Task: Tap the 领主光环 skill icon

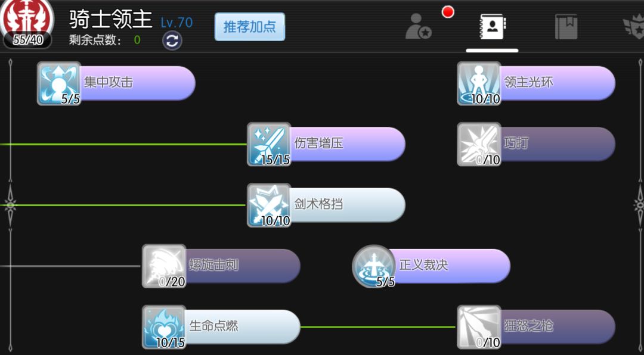Action: (479, 83)
